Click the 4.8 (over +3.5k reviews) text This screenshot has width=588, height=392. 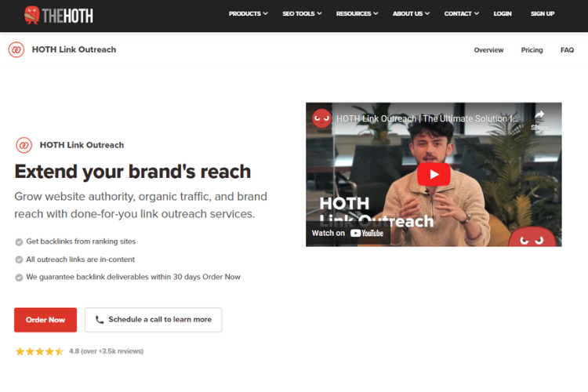pos(106,351)
